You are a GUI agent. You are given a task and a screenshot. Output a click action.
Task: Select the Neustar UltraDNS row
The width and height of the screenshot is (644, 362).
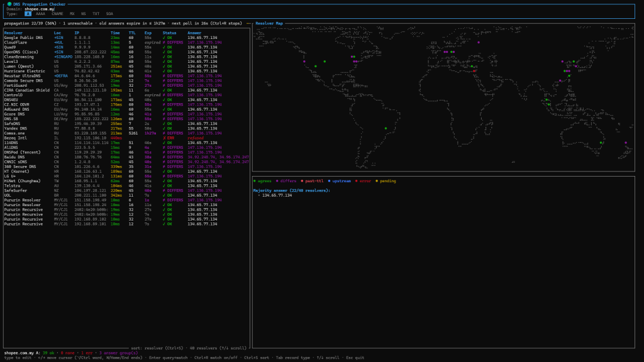click(x=126, y=76)
